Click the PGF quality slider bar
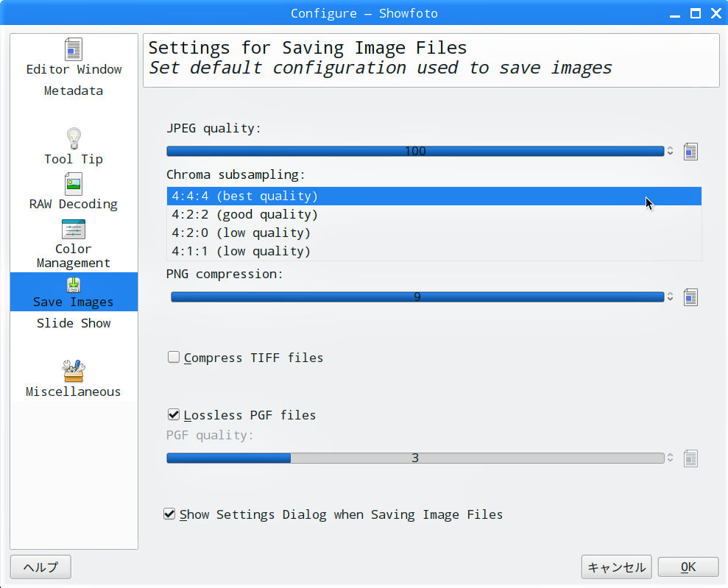 (415, 458)
